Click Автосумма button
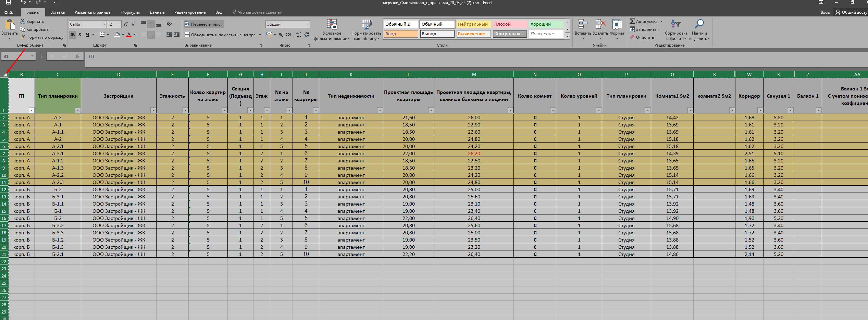Image resolution: width=868 pixels, height=320 pixels. [x=646, y=22]
